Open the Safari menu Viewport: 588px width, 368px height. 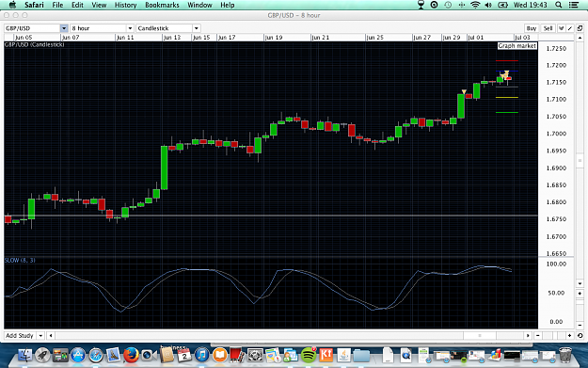[x=34, y=5]
